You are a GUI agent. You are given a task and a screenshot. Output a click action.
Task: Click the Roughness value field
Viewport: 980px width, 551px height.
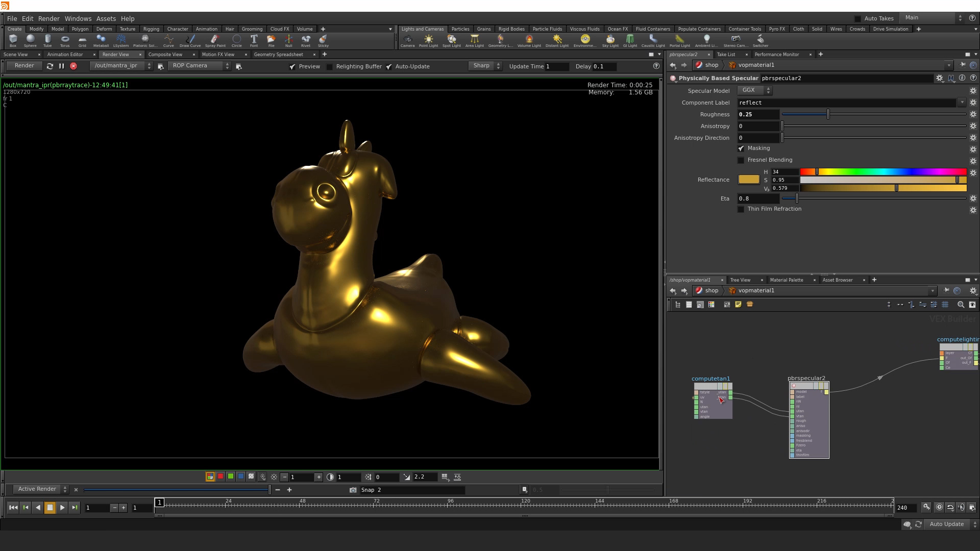(x=758, y=115)
